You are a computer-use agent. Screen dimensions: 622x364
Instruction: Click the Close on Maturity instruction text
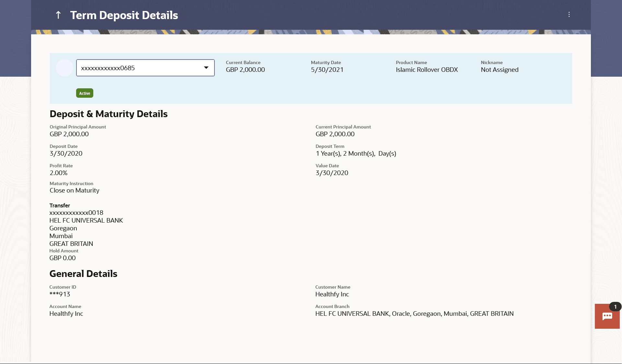(x=74, y=190)
